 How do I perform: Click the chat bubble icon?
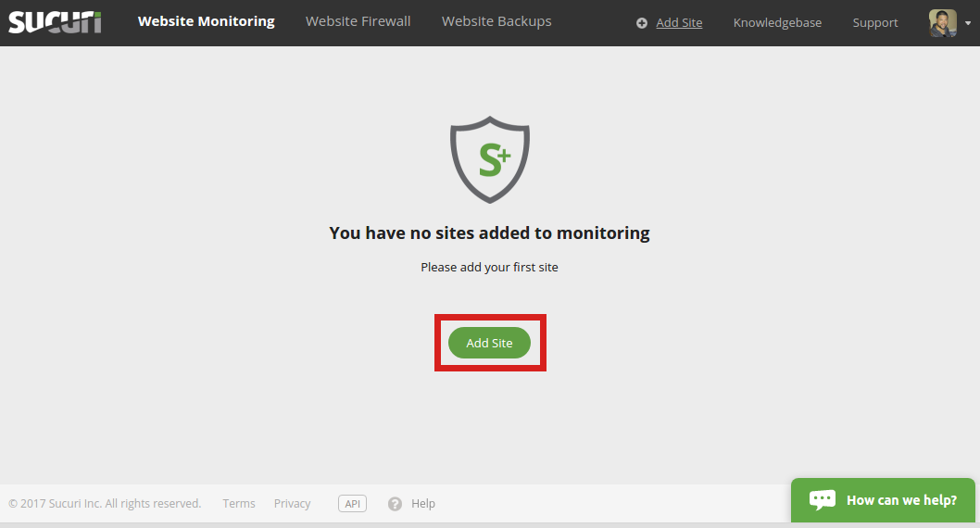click(x=822, y=500)
